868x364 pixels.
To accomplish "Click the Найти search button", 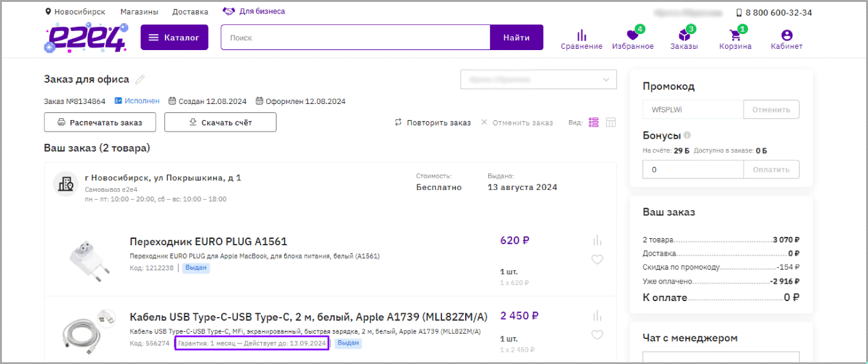I will point(516,37).
